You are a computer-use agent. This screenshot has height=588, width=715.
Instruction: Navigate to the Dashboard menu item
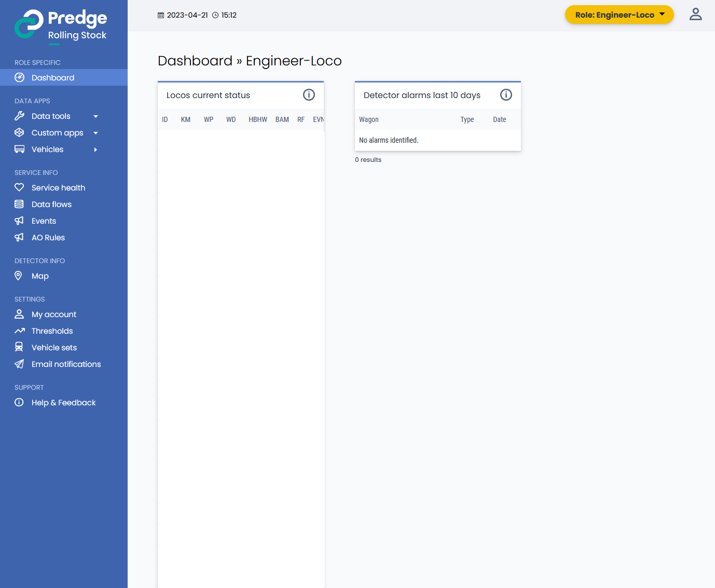click(52, 77)
